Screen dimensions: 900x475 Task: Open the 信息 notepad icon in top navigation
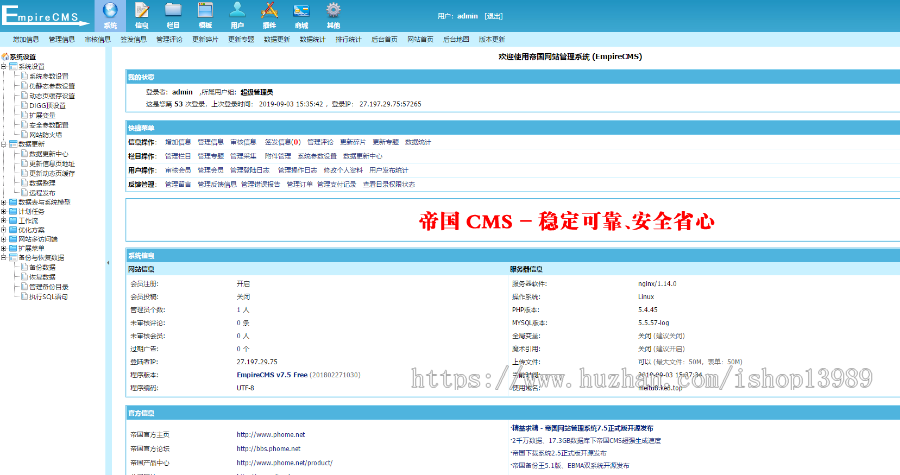(x=142, y=10)
